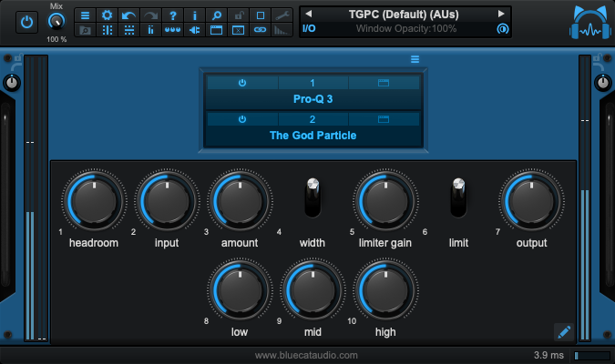Open slot 2 number menu
615x364 pixels.
tap(313, 119)
